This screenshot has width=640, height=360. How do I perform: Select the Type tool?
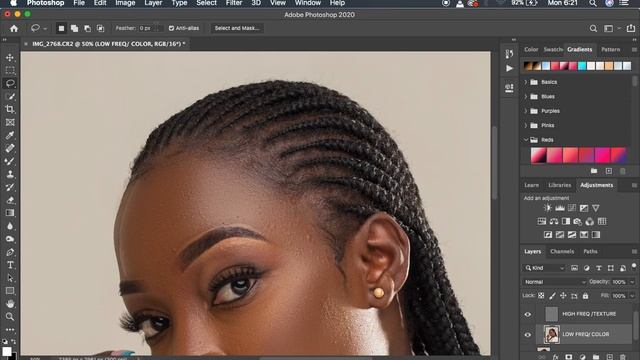click(10, 265)
